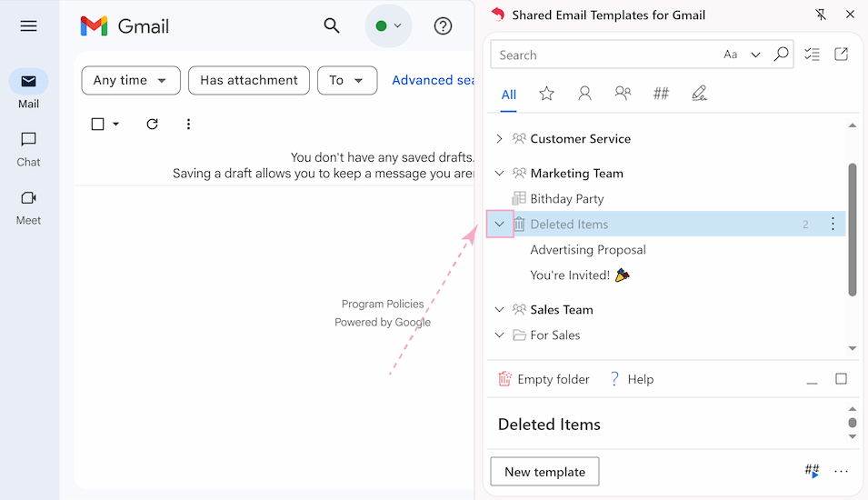The height and width of the screenshot is (500, 868).
Task: Click the ## insert macro icon
Action: (x=812, y=471)
